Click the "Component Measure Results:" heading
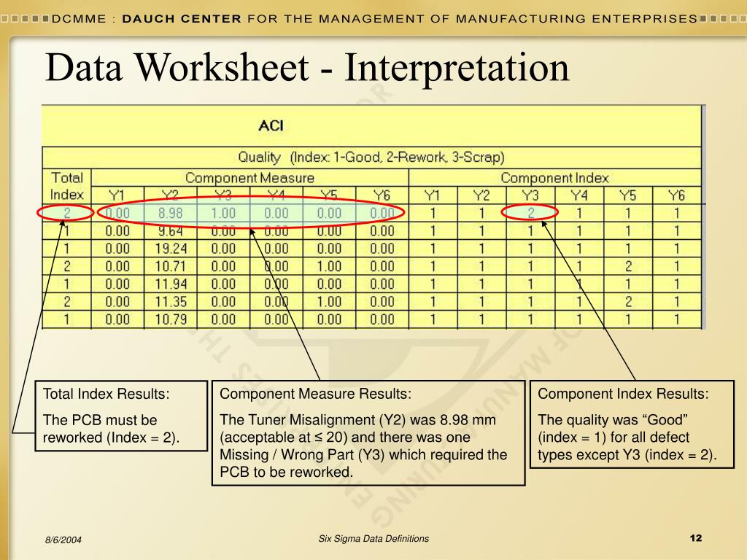 tap(315, 394)
